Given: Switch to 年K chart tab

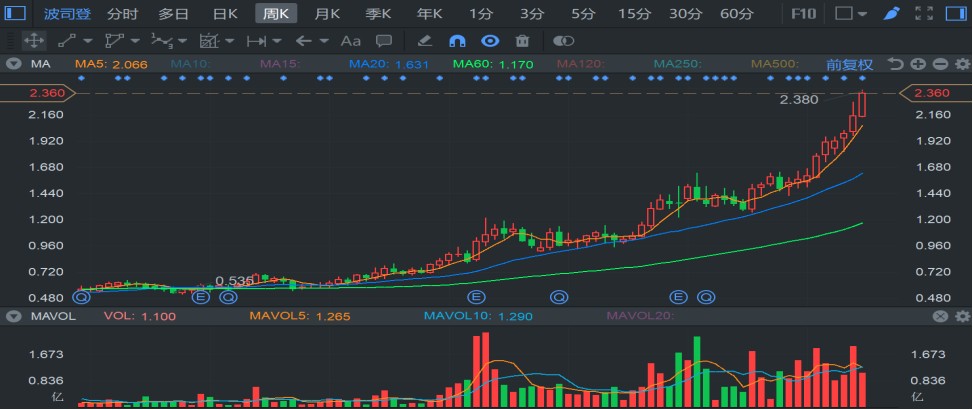Looking at the screenshot, I should 429,14.
